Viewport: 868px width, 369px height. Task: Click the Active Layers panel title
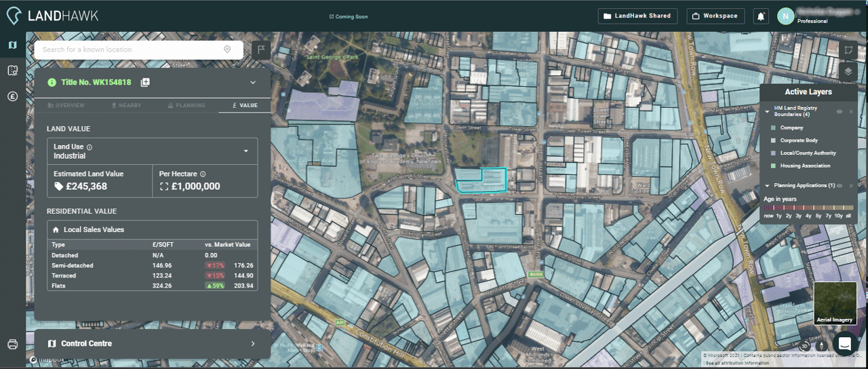click(x=808, y=92)
